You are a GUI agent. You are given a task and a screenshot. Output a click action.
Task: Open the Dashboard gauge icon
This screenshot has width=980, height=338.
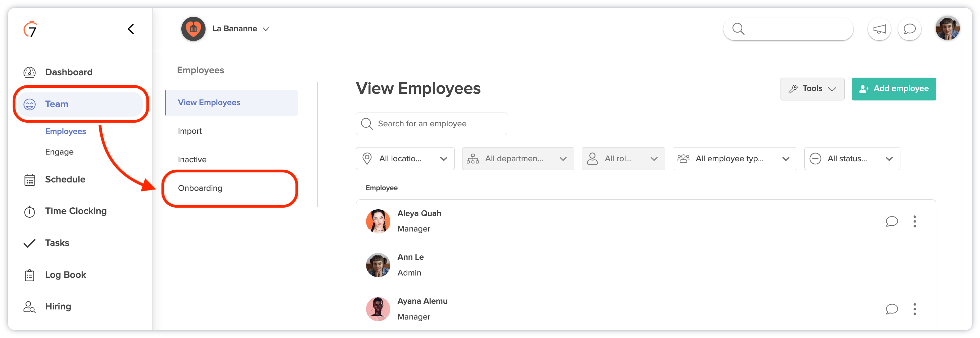(x=30, y=72)
